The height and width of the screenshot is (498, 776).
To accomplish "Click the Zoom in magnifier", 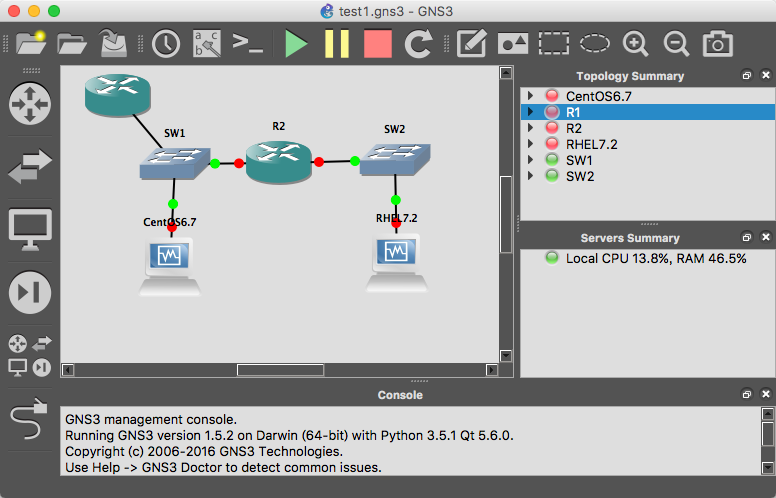I will click(x=635, y=44).
